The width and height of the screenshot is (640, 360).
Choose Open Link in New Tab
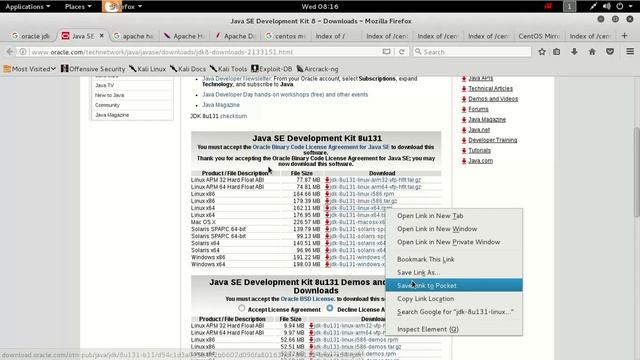click(454, 216)
